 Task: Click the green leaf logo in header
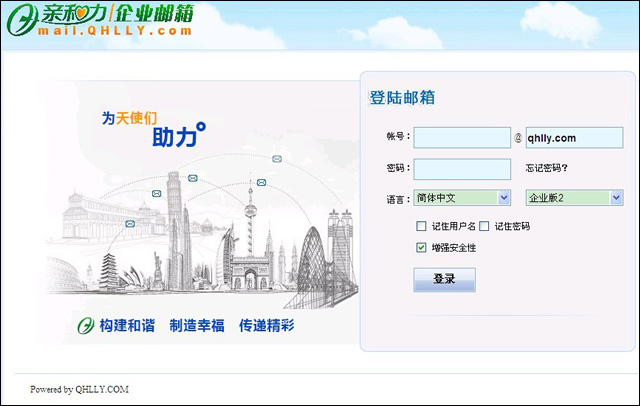20,17
